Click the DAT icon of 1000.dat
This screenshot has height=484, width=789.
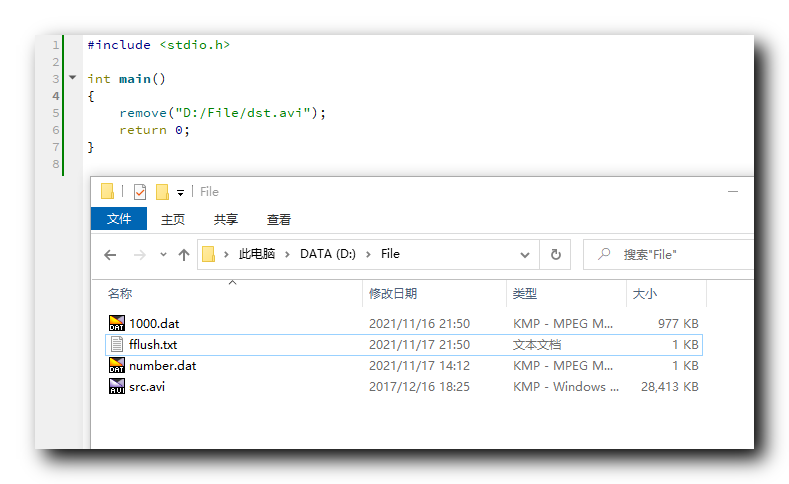click(117, 323)
